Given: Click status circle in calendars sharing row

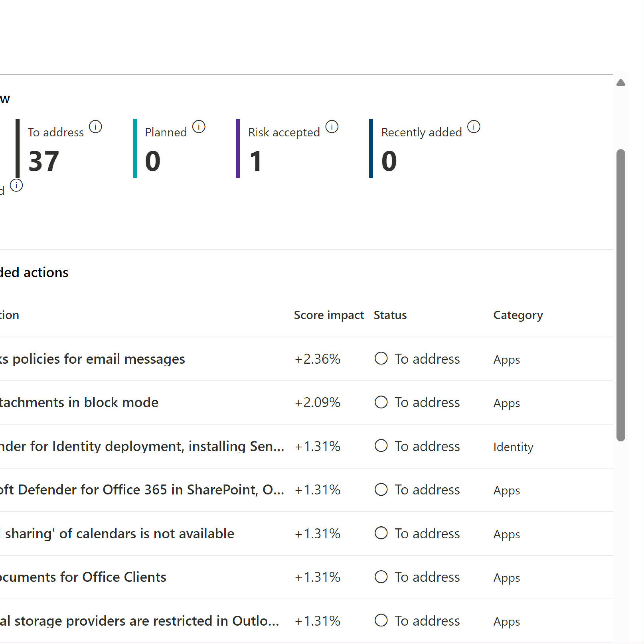Looking at the screenshot, I should [381, 533].
